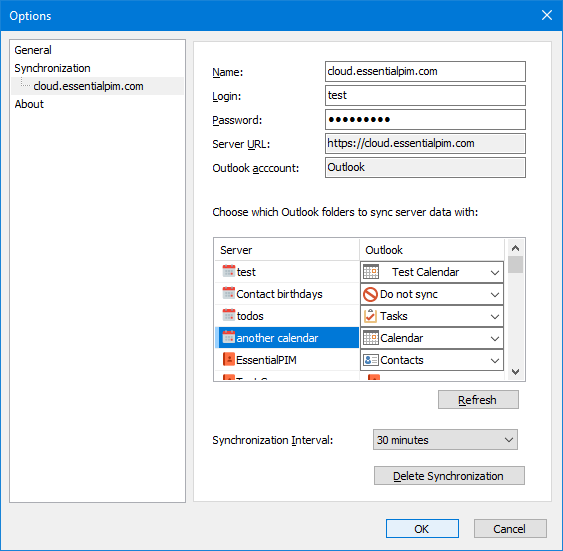Image resolution: width=563 pixels, height=551 pixels.
Task: Click the Contacts card icon
Action: [x=371, y=360]
